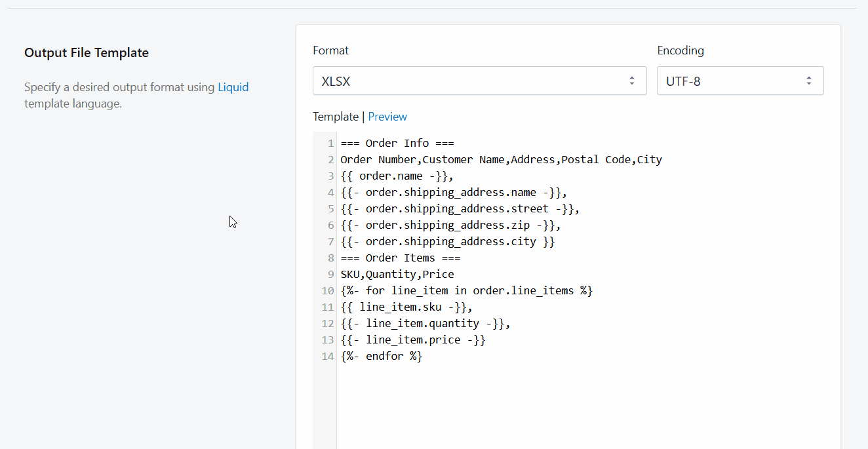This screenshot has height=449, width=868.
Task: Click the for line_item loop line
Action: click(x=466, y=291)
